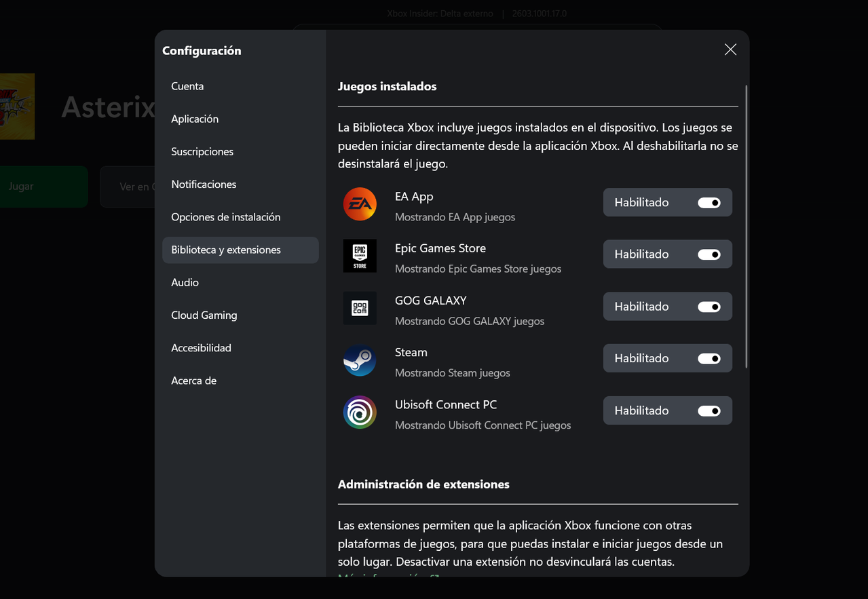Go to the Aplicación settings section
This screenshot has width=868, height=599.
tap(240, 119)
